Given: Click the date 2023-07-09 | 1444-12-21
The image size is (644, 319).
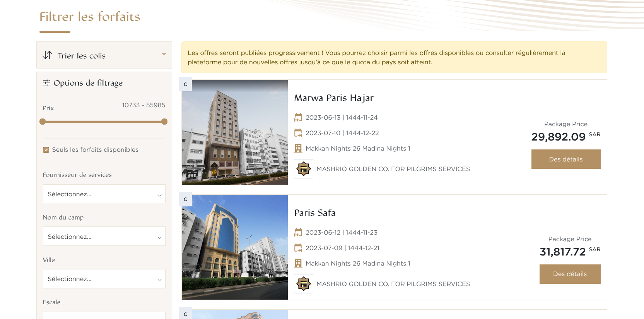Looking at the screenshot, I should pos(342,248).
